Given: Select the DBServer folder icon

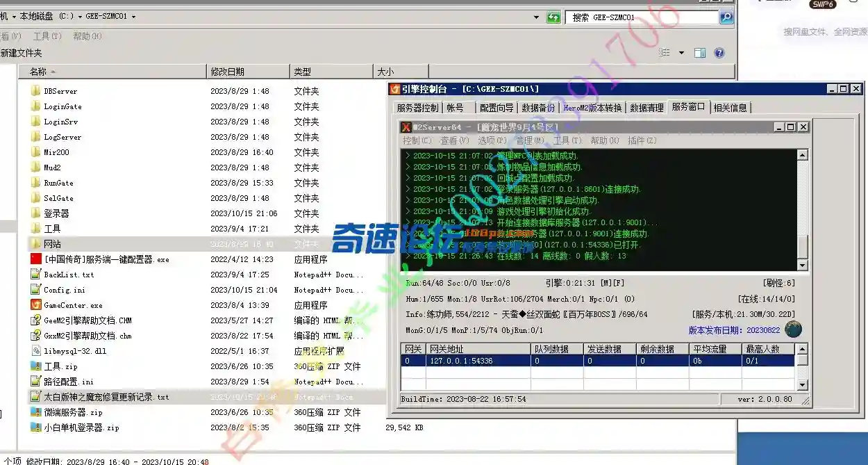Looking at the screenshot, I should coord(36,91).
